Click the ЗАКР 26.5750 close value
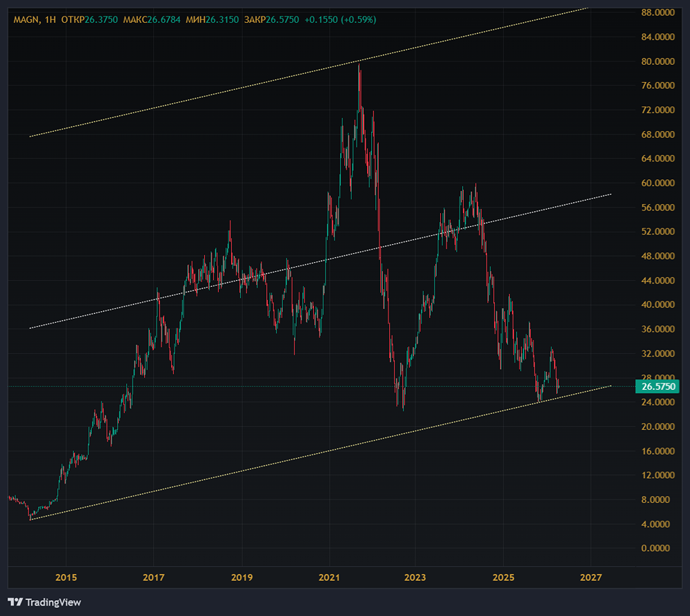The image size is (690, 616). click(x=271, y=20)
